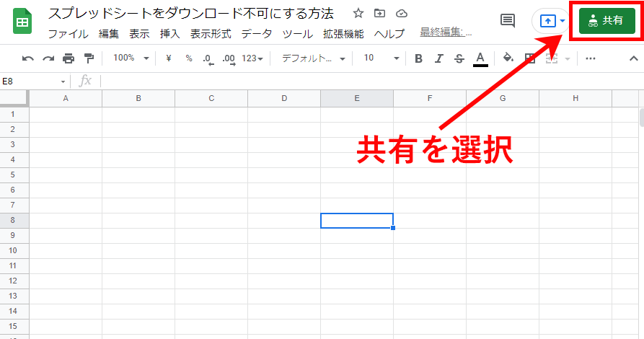Toggle strikethrough formatting
Viewport: 644px width, 339px height.
[459, 58]
